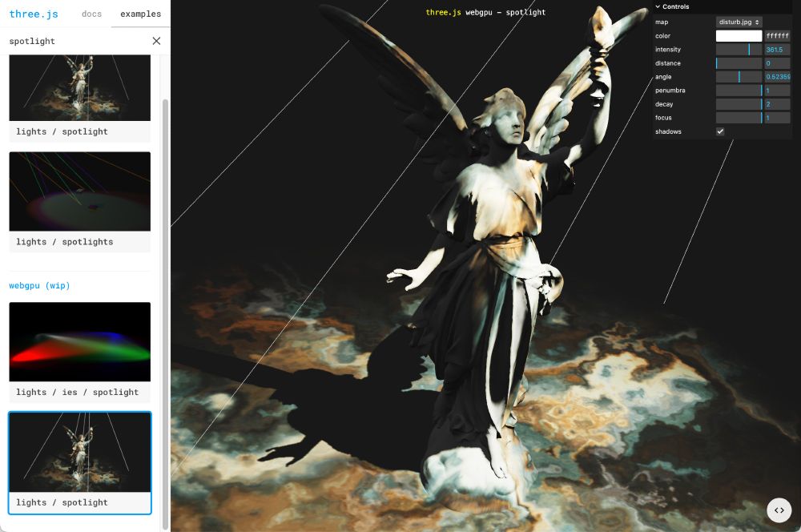Click the three.js link in viewport title

point(443,12)
